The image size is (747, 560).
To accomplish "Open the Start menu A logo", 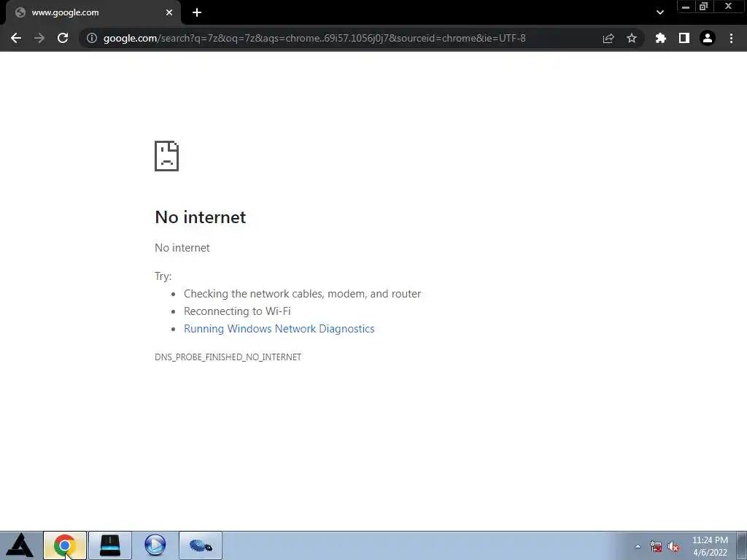I will (20, 545).
